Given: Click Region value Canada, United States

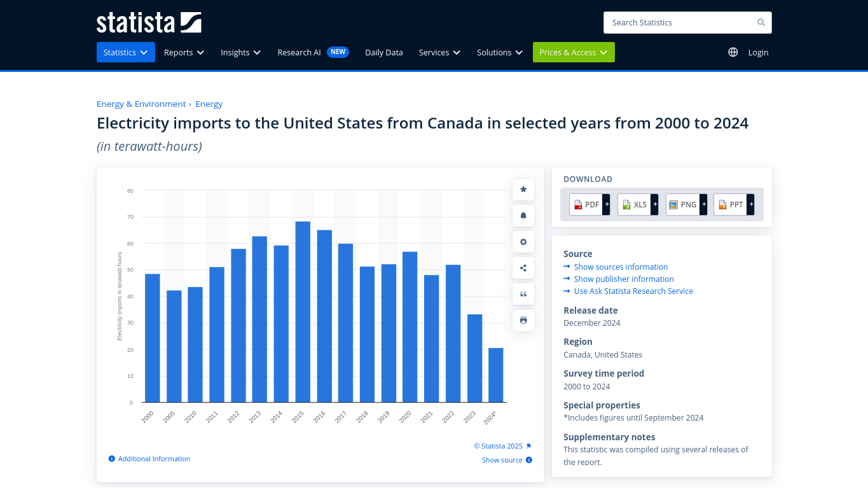Looking at the screenshot, I should [x=603, y=354].
